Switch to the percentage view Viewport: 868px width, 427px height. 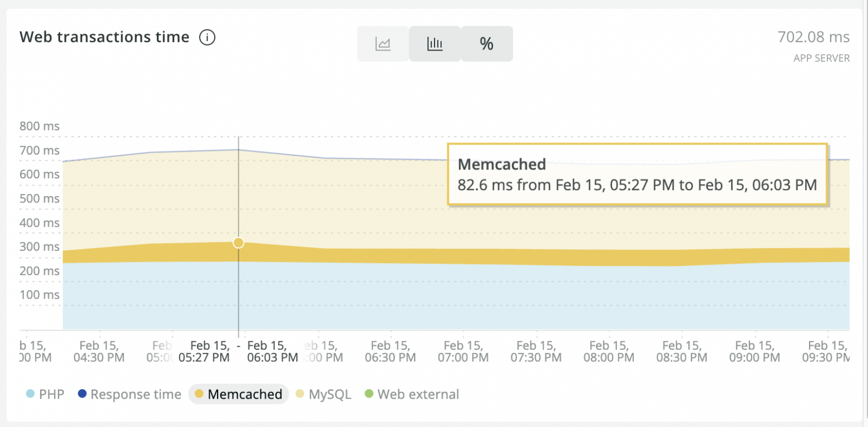click(x=487, y=44)
